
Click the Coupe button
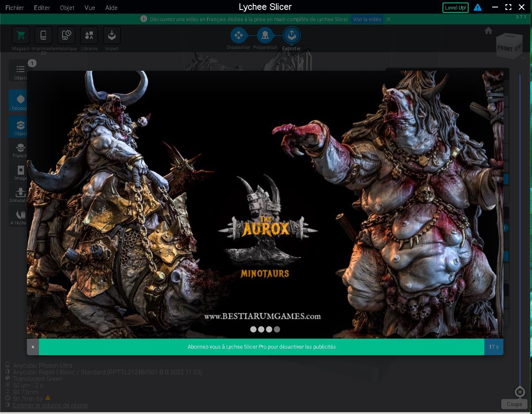(514, 404)
